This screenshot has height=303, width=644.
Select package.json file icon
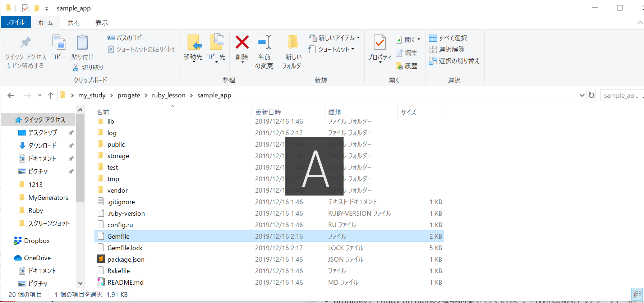pyautogui.click(x=101, y=259)
